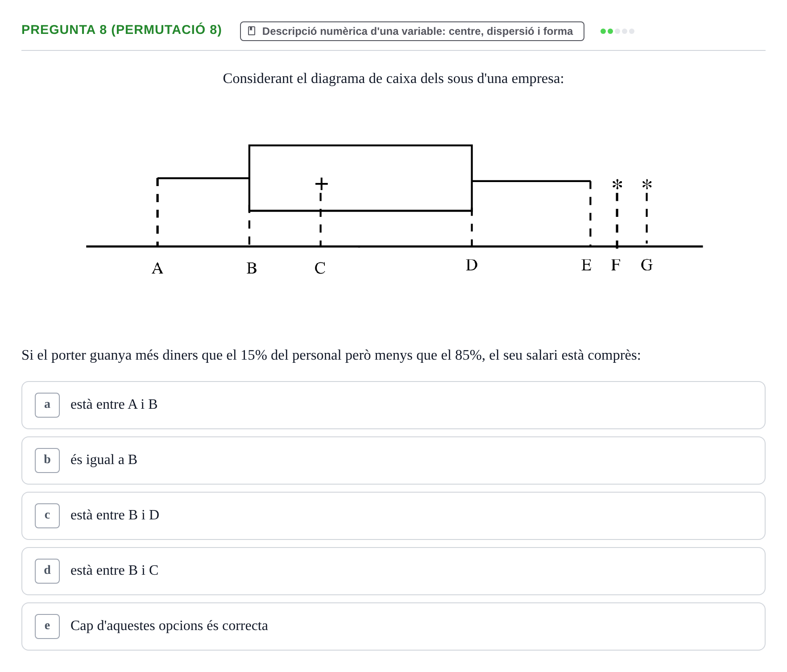
Task: Select answer letter box a
Action: pyautogui.click(x=47, y=405)
